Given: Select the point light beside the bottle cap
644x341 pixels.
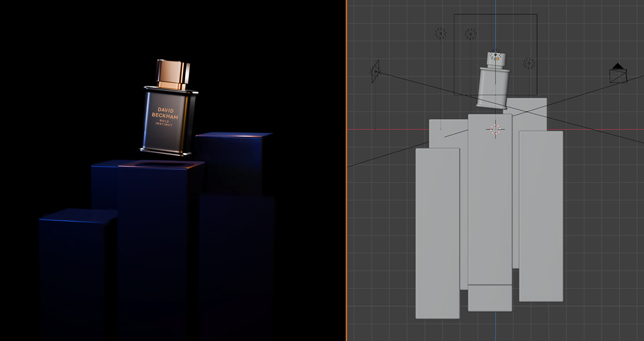Looking at the screenshot, I should pyautogui.click(x=529, y=63).
